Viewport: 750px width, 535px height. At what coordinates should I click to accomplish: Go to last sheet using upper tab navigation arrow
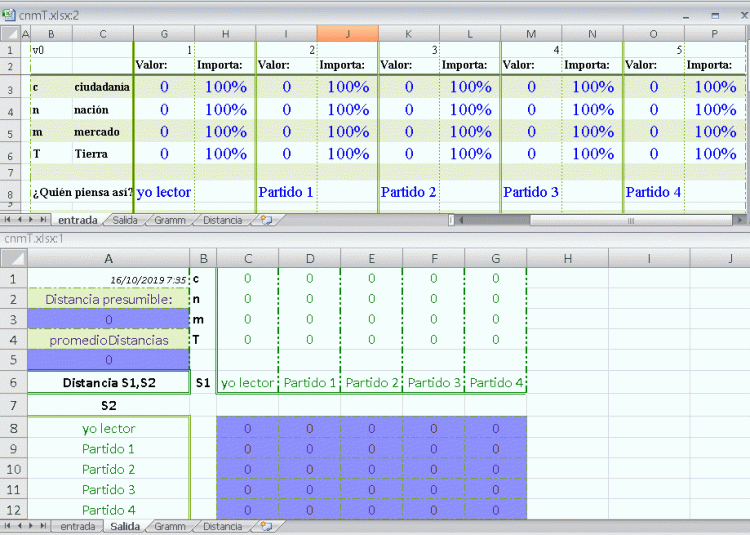[x=45, y=220]
